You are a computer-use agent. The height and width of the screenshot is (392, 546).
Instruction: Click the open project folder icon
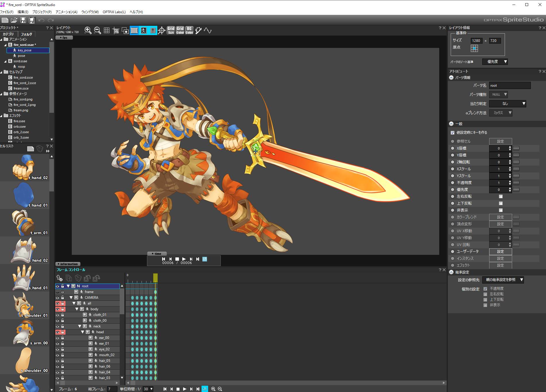tap(14, 20)
